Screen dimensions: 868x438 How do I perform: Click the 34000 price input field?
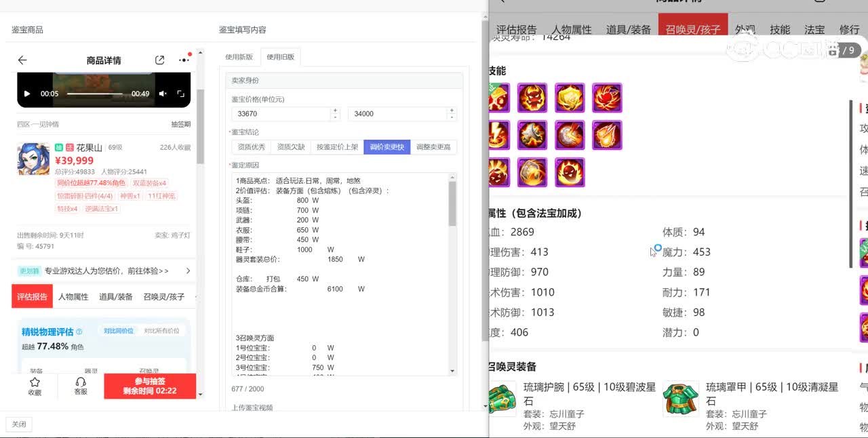point(398,114)
